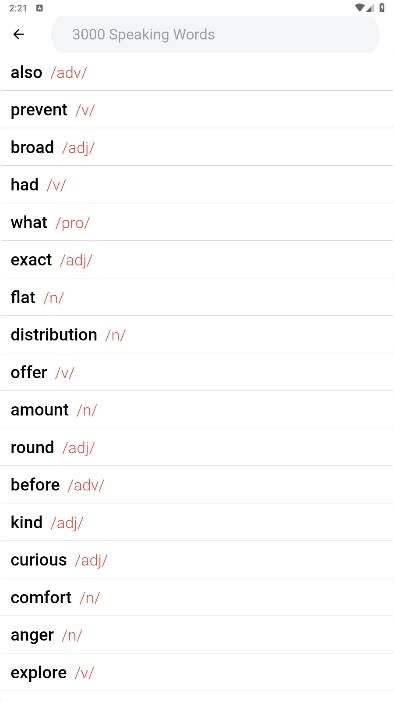View the 'comfort' noun entry
This screenshot has width=394, height=702.
[197, 597]
